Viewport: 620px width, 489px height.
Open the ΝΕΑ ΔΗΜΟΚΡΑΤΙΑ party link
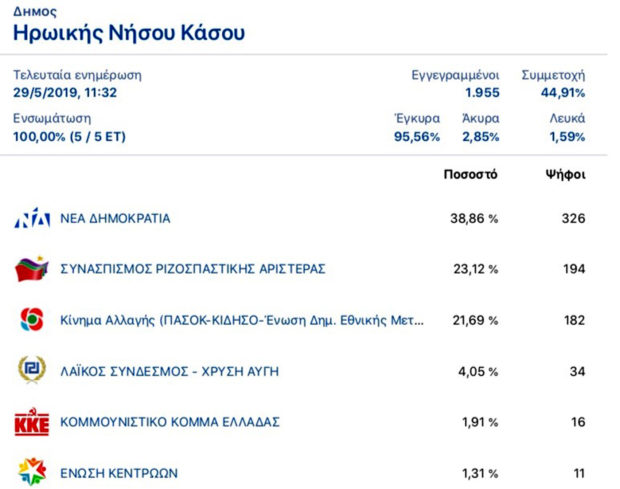(x=115, y=219)
